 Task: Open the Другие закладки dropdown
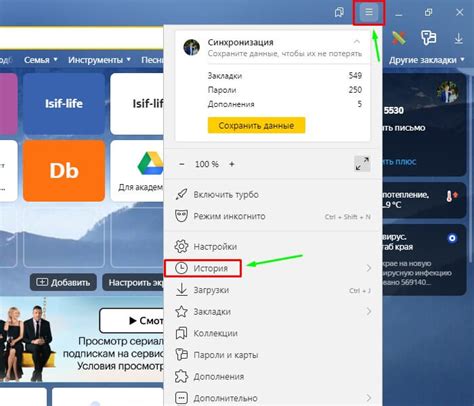click(x=427, y=60)
